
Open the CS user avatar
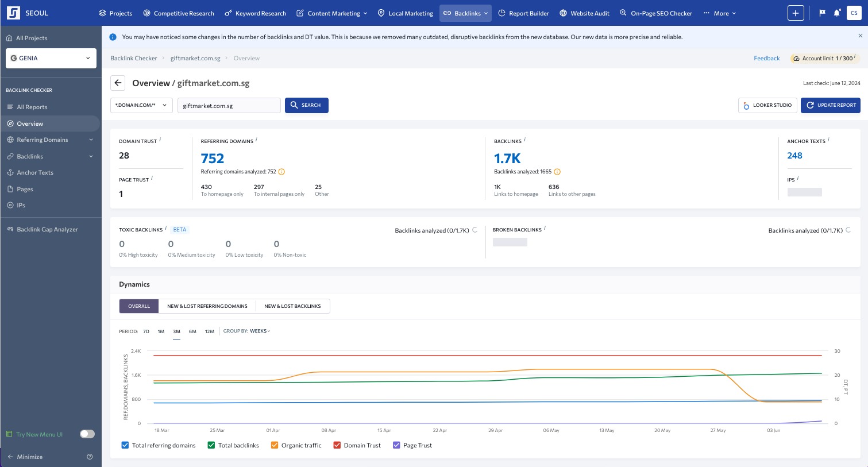pyautogui.click(x=854, y=13)
